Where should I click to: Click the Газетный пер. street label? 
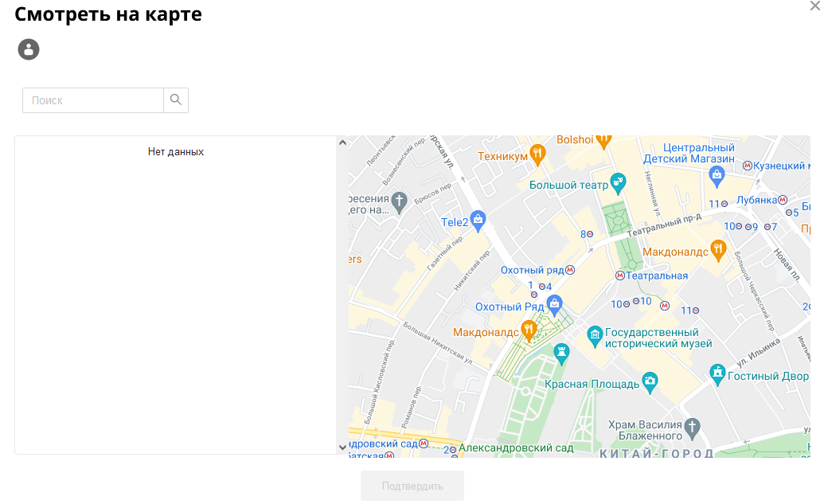445,252
